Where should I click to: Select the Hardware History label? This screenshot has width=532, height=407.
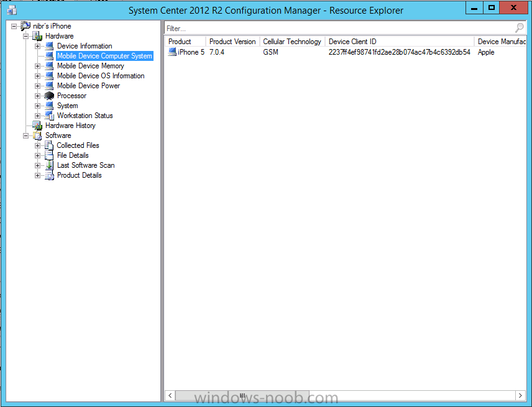[x=71, y=126]
